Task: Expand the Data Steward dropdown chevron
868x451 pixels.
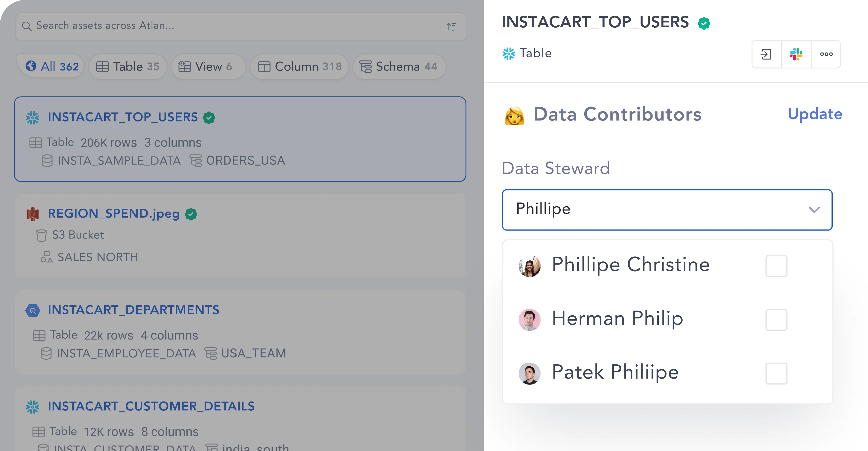Action: pos(814,210)
